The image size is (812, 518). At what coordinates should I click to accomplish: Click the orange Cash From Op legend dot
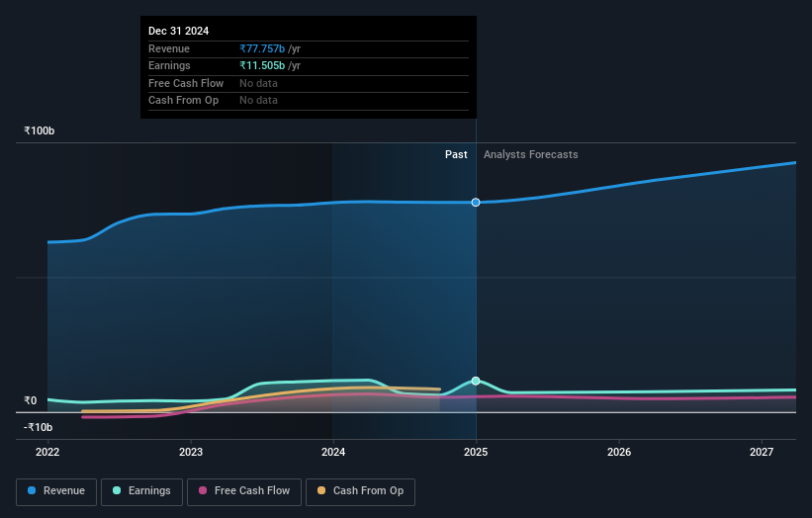(x=321, y=490)
